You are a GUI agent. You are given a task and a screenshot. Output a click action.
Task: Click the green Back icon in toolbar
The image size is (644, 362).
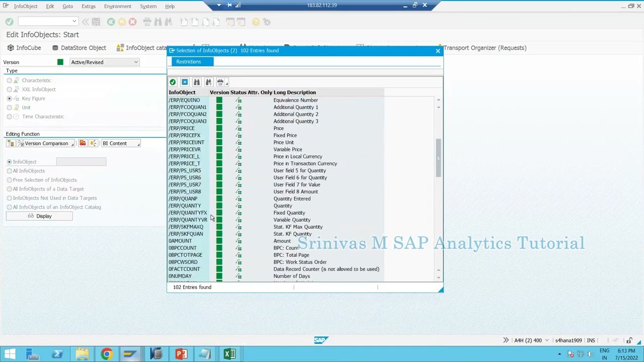tap(111, 22)
